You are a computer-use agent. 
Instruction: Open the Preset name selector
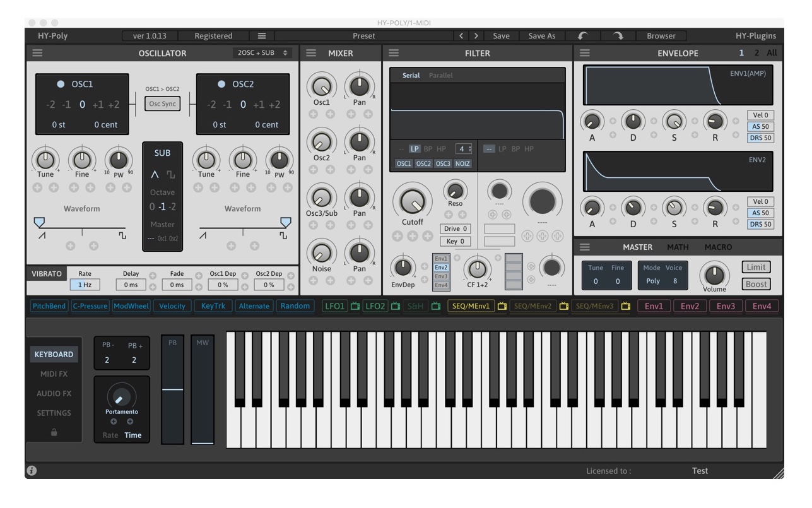point(363,36)
